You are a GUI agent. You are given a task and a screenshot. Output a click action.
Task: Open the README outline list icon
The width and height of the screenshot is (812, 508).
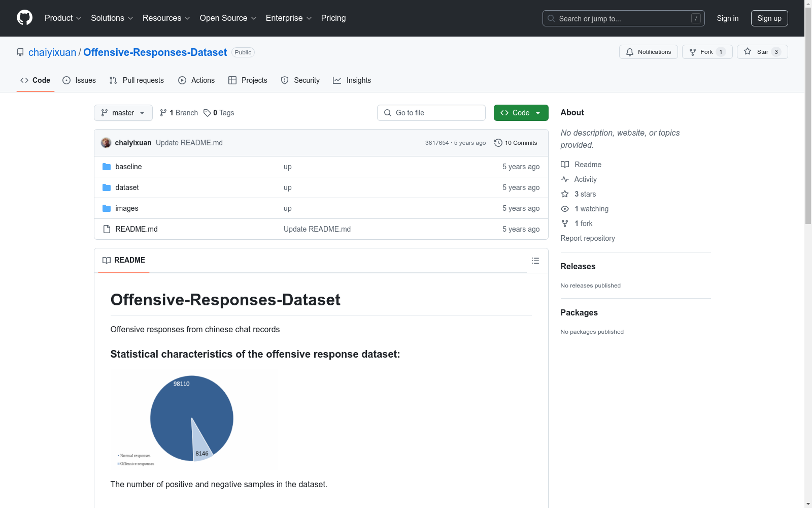tap(535, 261)
